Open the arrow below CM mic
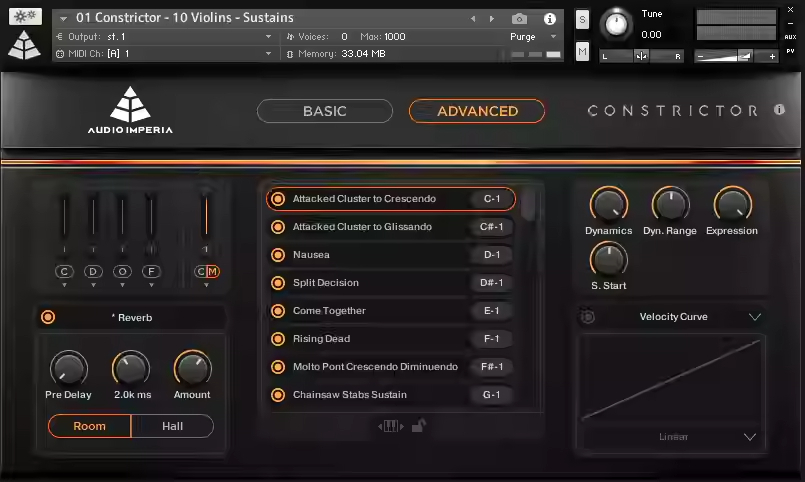Screen dimensions: 805x482 [206, 285]
